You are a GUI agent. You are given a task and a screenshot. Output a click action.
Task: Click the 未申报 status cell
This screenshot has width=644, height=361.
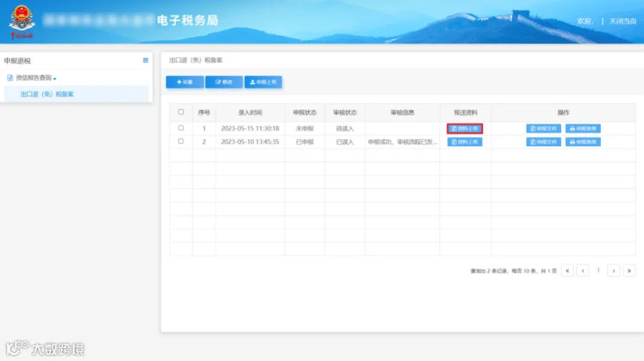click(304, 128)
